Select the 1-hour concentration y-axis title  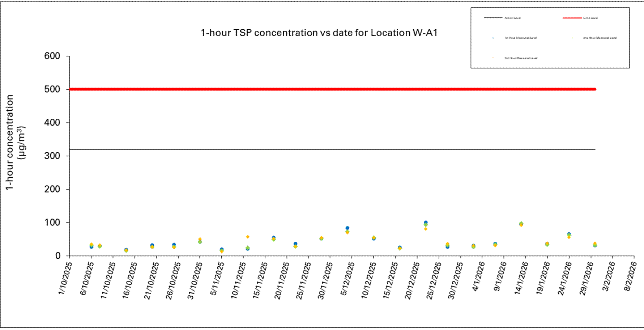coord(14,142)
